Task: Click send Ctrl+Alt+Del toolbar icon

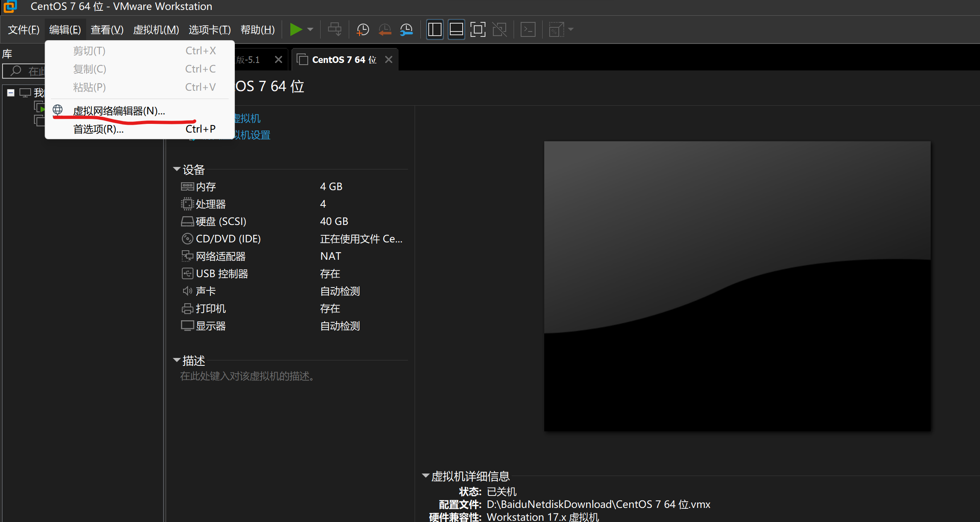Action: coord(334,29)
